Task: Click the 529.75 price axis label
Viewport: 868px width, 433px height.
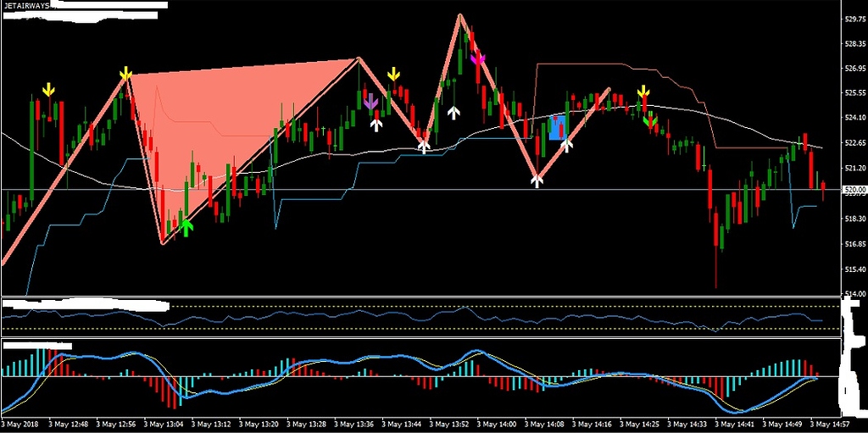Action: point(854,18)
